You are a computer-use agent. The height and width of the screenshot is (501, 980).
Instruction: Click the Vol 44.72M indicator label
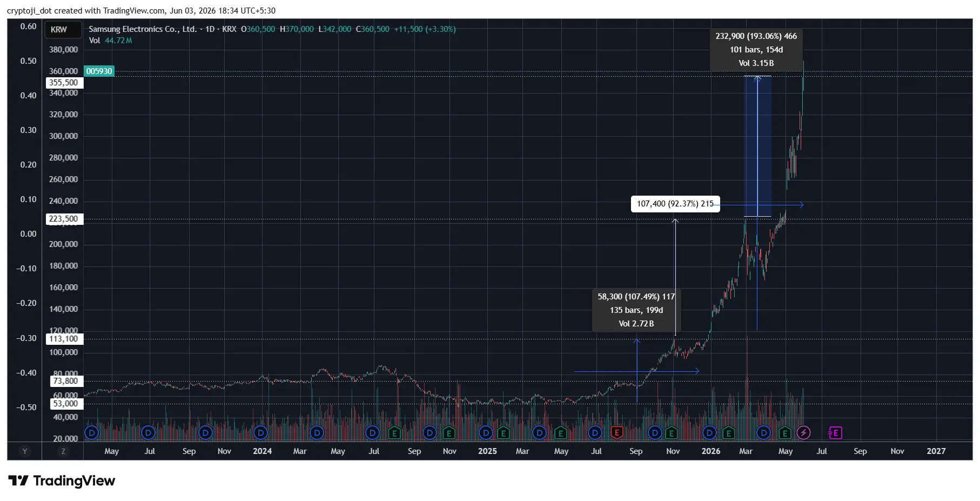(x=111, y=41)
